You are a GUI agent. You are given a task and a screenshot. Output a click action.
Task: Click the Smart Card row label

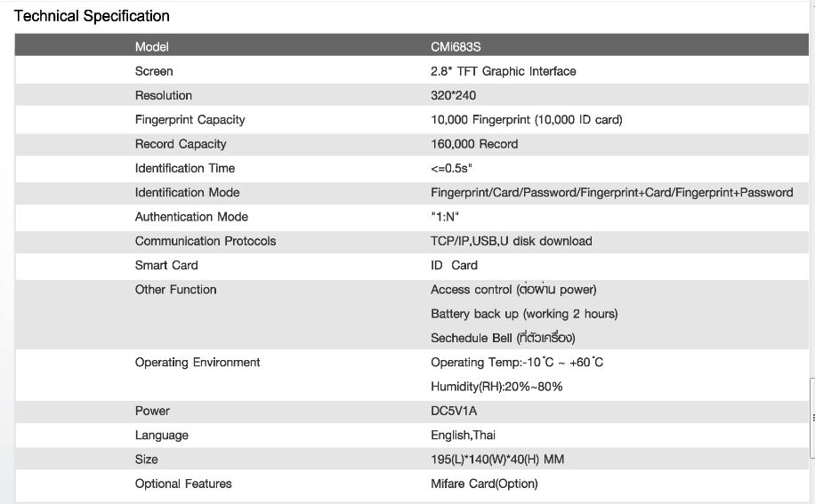tap(166, 265)
